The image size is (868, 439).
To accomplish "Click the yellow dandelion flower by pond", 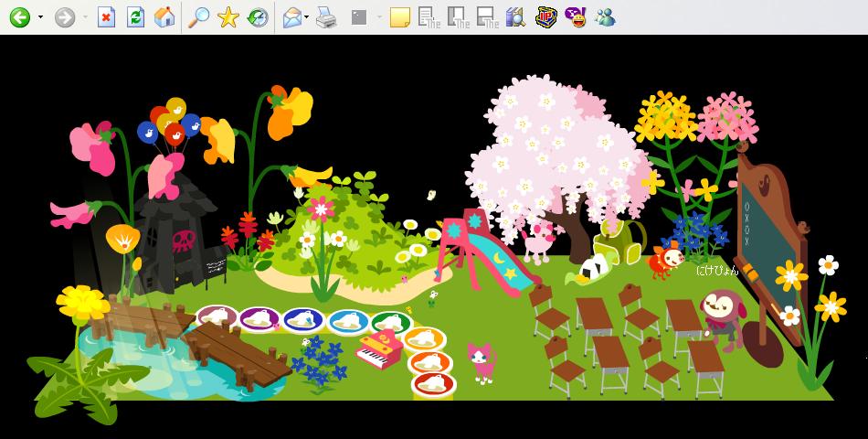I will point(83,304).
